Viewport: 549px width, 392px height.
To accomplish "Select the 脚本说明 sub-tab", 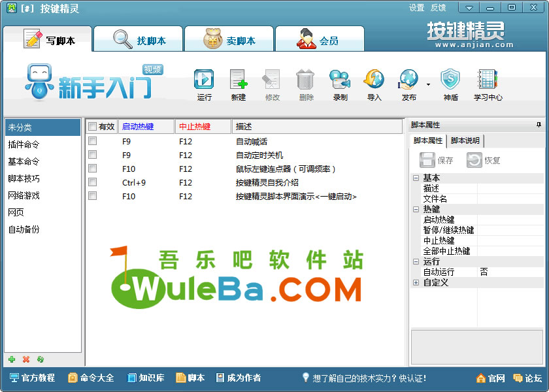I will [465, 140].
